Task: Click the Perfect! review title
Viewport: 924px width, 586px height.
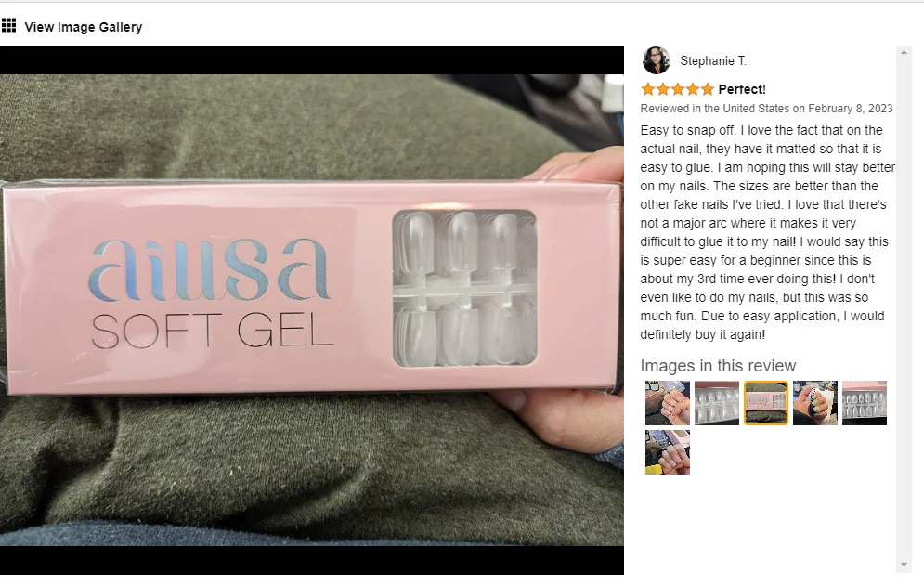Action: click(x=742, y=89)
